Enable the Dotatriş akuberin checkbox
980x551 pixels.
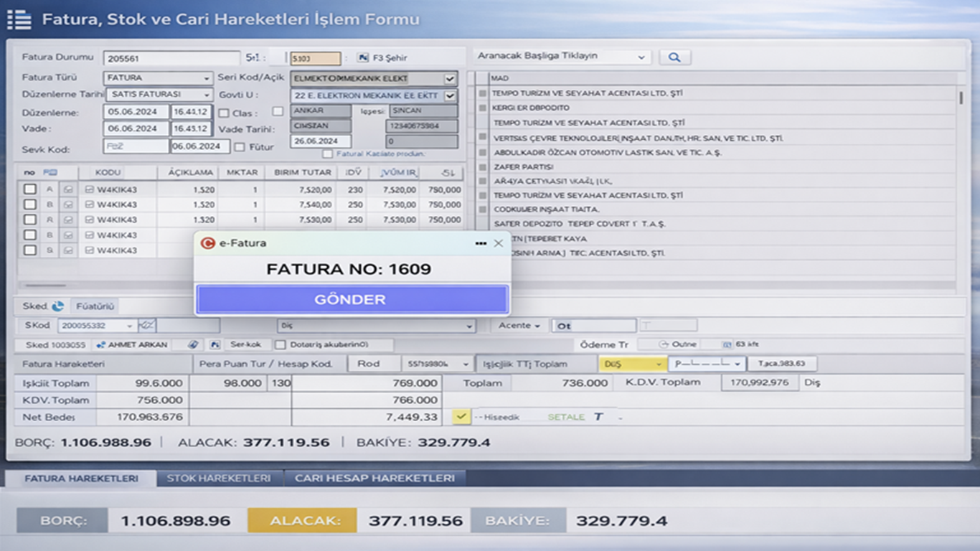[281, 345]
